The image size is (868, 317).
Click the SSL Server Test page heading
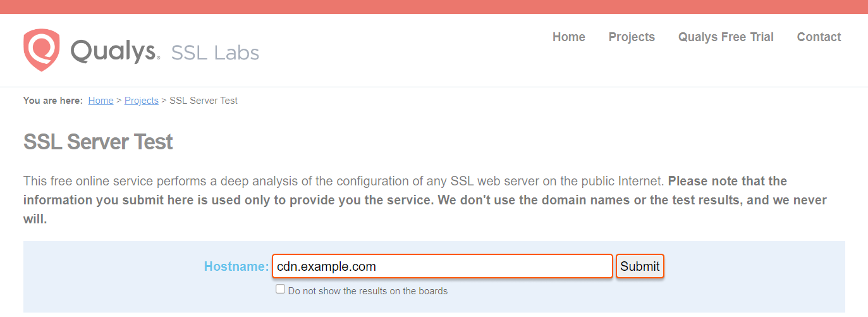coord(98,142)
